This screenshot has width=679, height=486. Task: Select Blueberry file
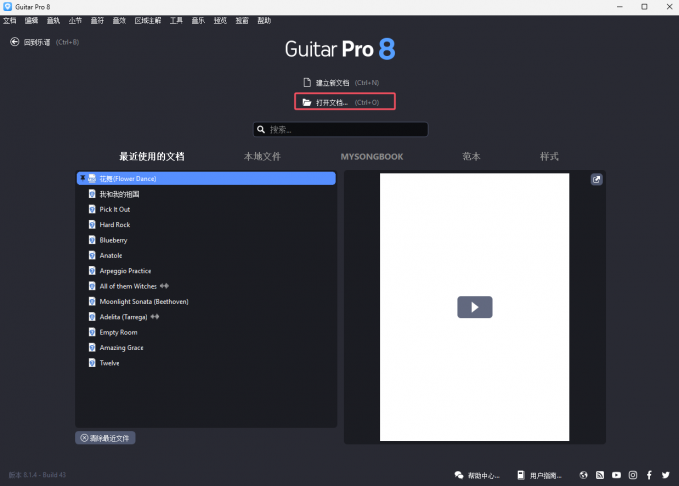(206, 240)
